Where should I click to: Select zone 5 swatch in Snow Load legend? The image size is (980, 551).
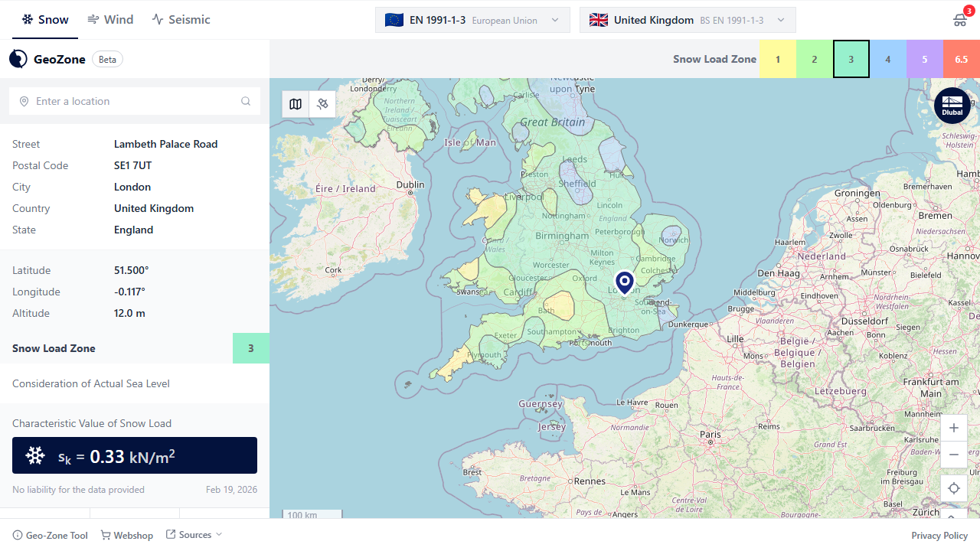(924, 58)
